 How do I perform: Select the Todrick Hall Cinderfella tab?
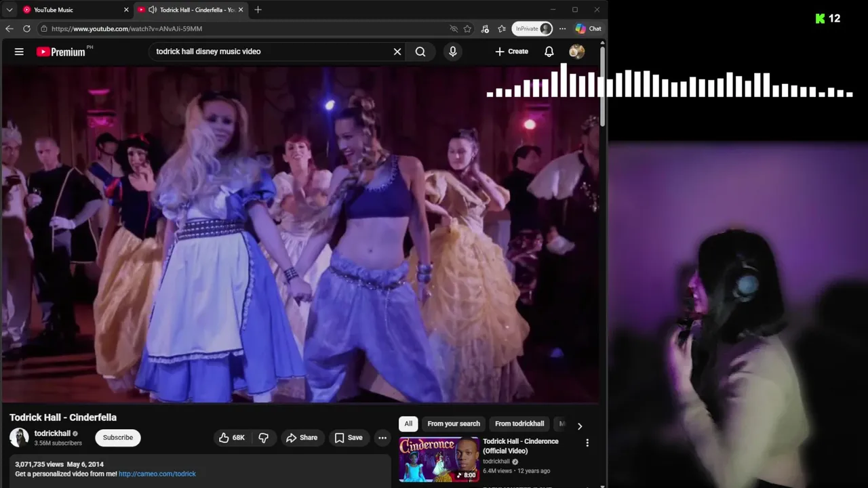(x=191, y=9)
